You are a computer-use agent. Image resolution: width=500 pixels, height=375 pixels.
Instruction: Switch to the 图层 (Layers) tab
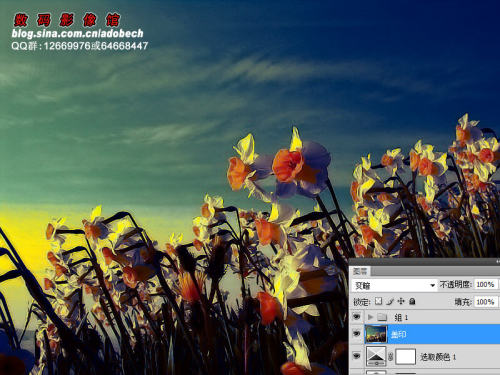[360, 271]
